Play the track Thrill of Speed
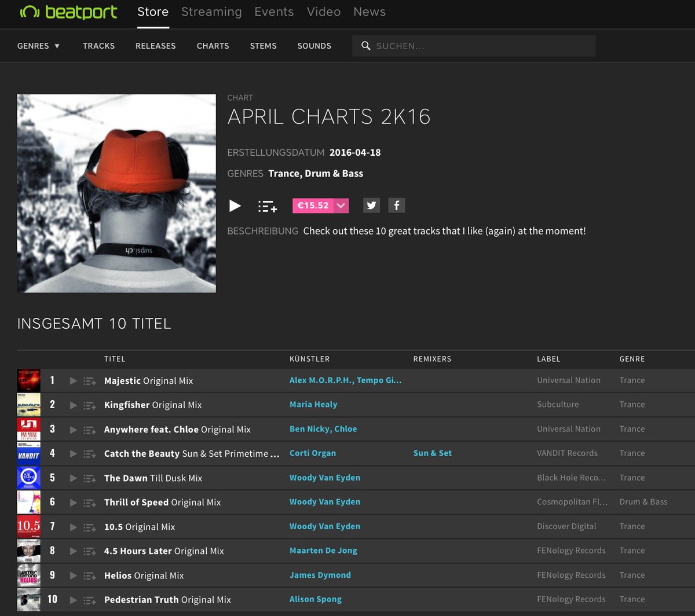This screenshot has height=616, width=695. pyautogui.click(x=73, y=503)
